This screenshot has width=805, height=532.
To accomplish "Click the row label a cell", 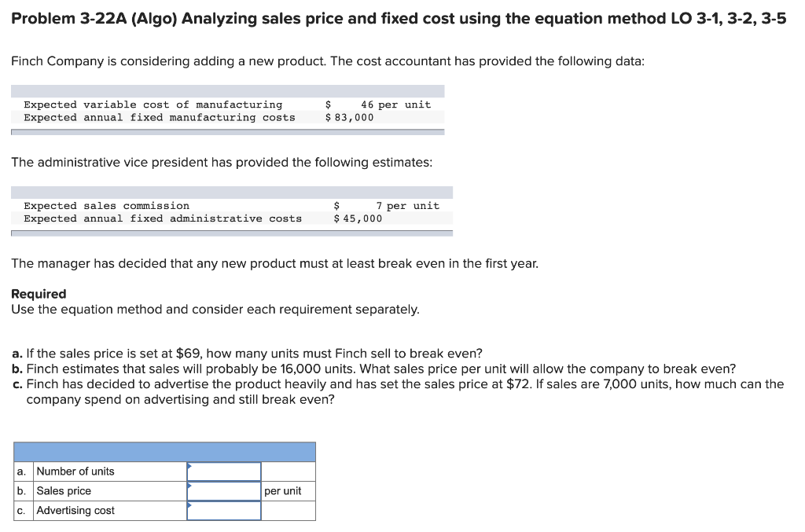I will (21, 471).
